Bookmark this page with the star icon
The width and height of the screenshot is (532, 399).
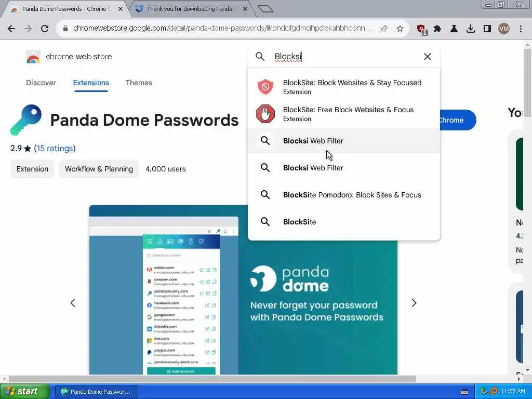coord(400,29)
